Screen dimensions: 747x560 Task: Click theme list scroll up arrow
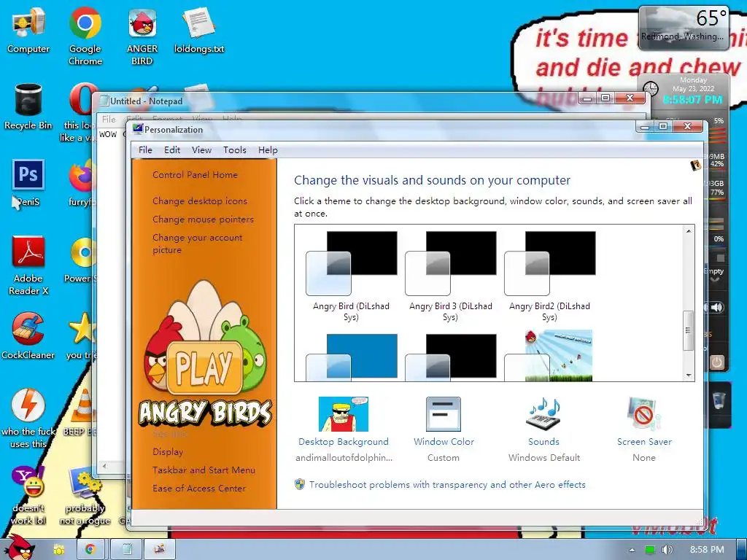[x=689, y=231]
